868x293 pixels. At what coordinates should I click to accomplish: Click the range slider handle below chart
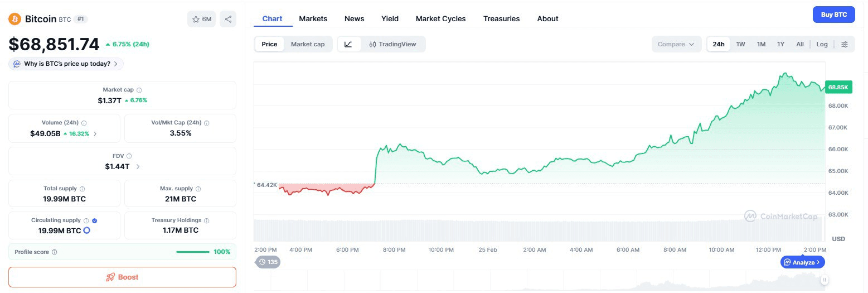pyautogui.click(x=824, y=280)
